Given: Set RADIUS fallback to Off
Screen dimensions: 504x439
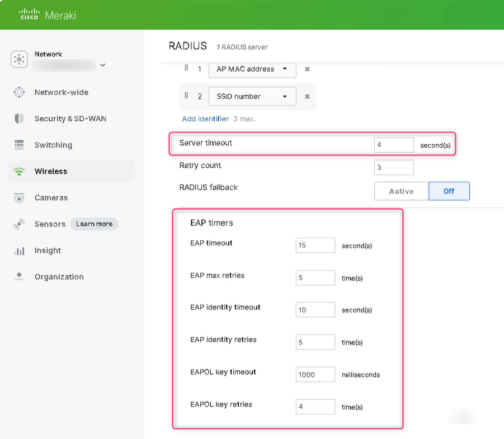Looking at the screenshot, I should coord(449,191).
